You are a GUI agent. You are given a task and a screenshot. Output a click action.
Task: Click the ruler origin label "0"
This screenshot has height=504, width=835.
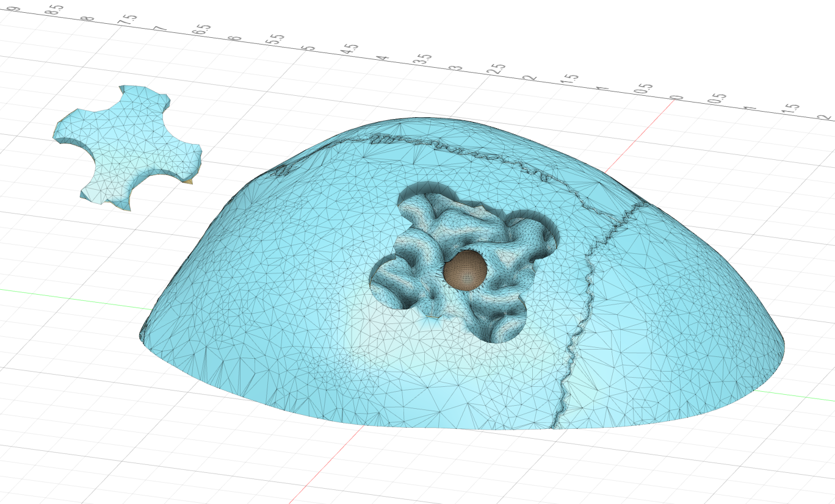676,97
